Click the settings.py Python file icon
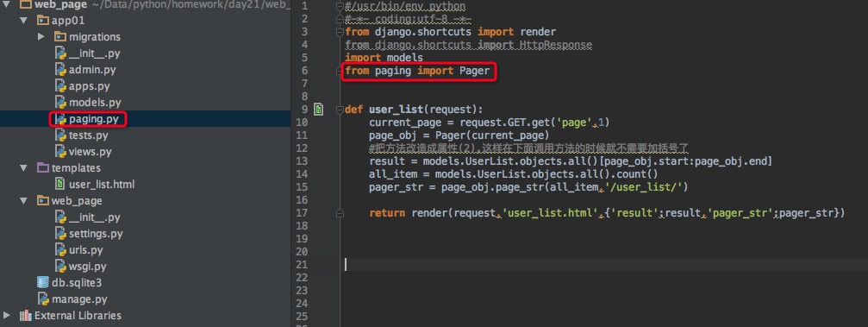The height and width of the screenshot is (327, 868). click(x=60, y=233)
